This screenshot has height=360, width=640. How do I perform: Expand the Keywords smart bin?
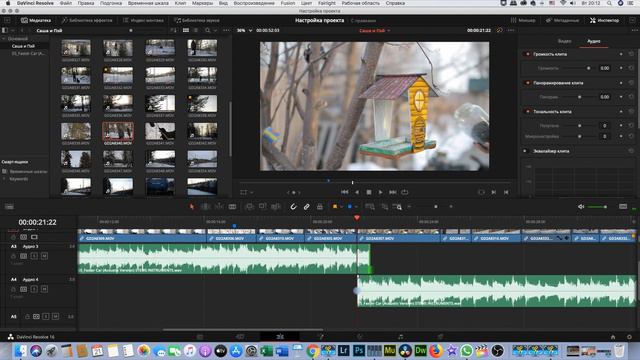click(4, 179)
